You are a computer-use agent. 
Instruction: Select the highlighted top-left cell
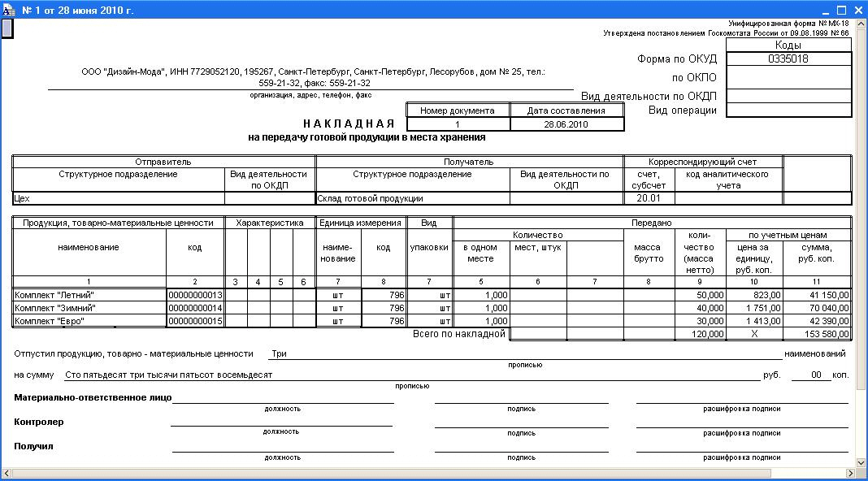tap(7, 29)
